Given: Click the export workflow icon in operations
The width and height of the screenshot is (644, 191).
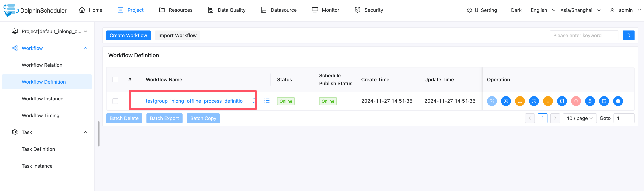Looking at the screenshot, I should (604, 101).
